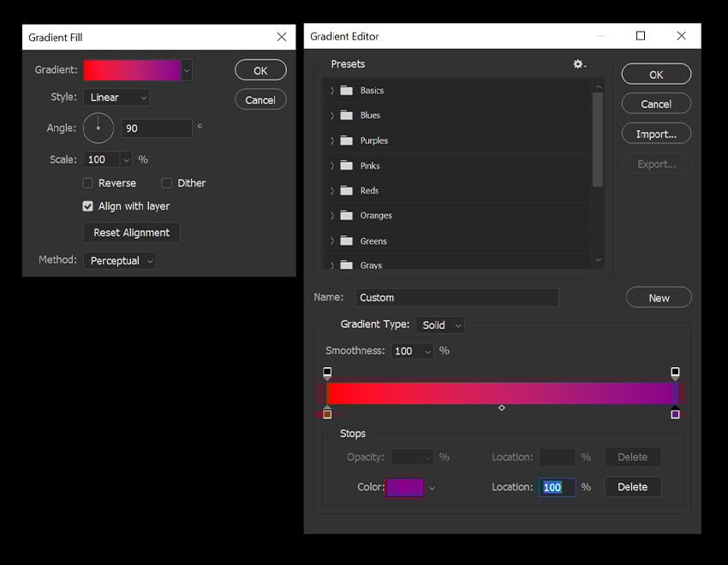Enable the Reverse checkbox
This screenshot has width=728, height=565.
point(87,182)
